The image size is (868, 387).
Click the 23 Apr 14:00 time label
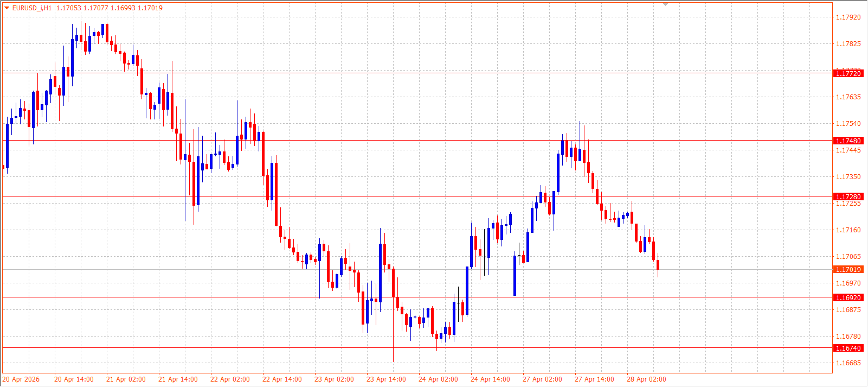click(x=386, y=379)
